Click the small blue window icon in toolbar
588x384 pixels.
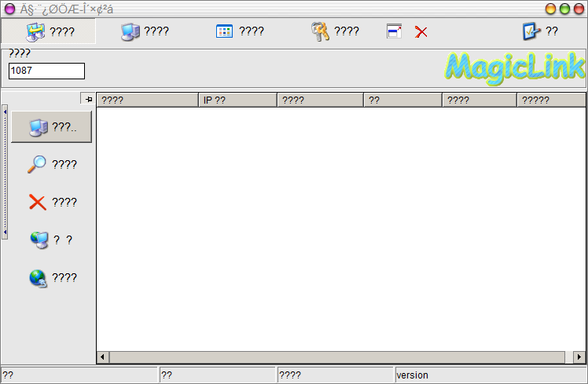(x=395, y=31)
